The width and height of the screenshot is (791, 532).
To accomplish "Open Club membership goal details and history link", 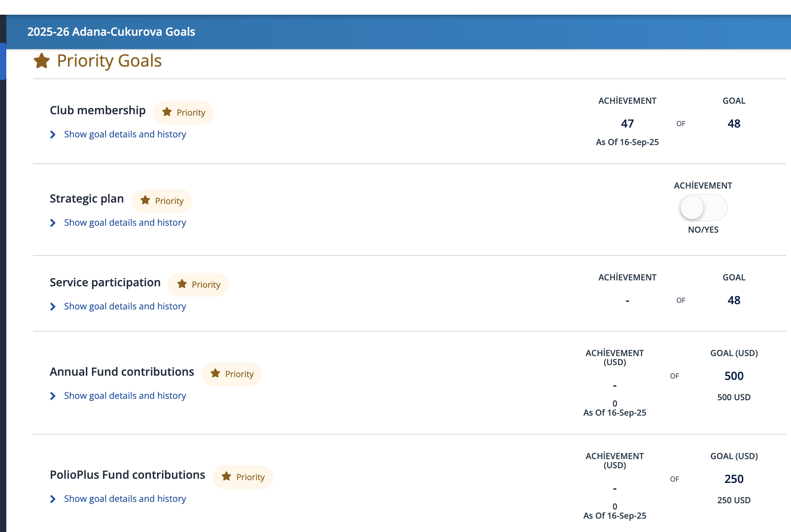I will pos(125,134).
